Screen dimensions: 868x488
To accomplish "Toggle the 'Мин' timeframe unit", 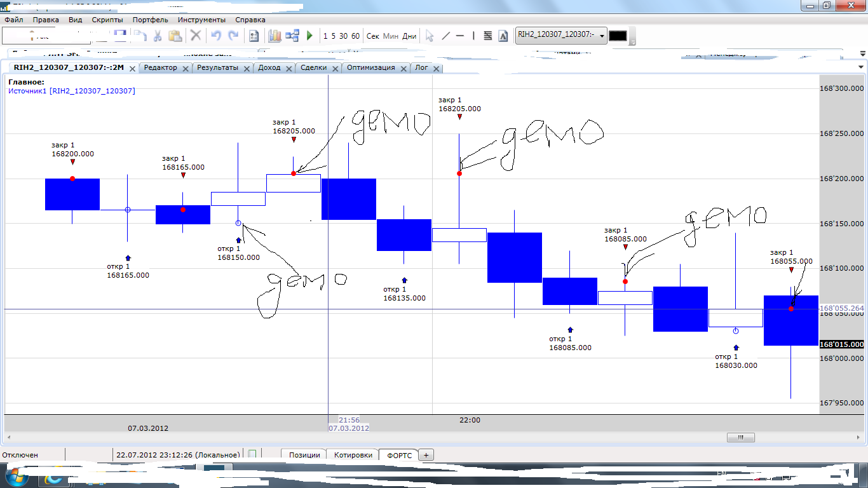I will pos(391,36).
